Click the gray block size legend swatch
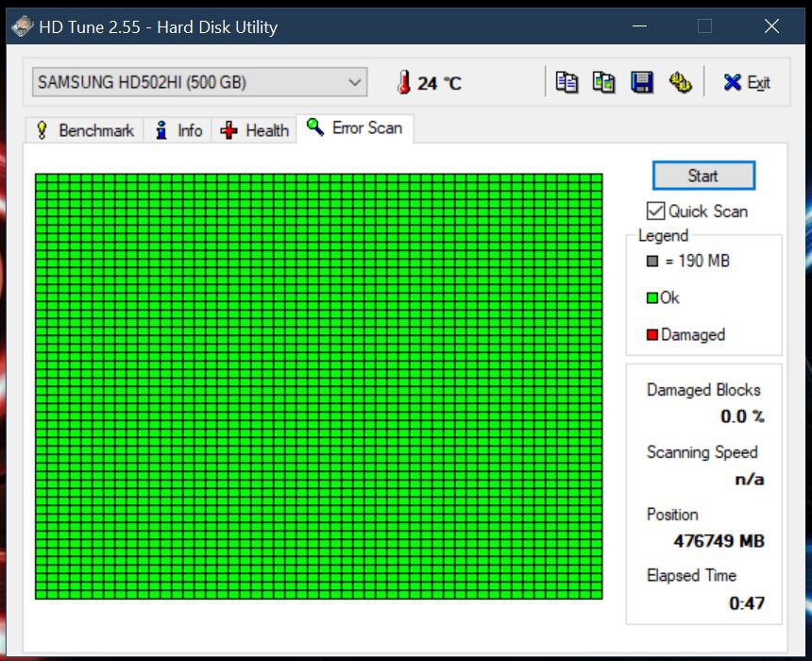This screenshot has height=661, width=812. coord(652,261)
